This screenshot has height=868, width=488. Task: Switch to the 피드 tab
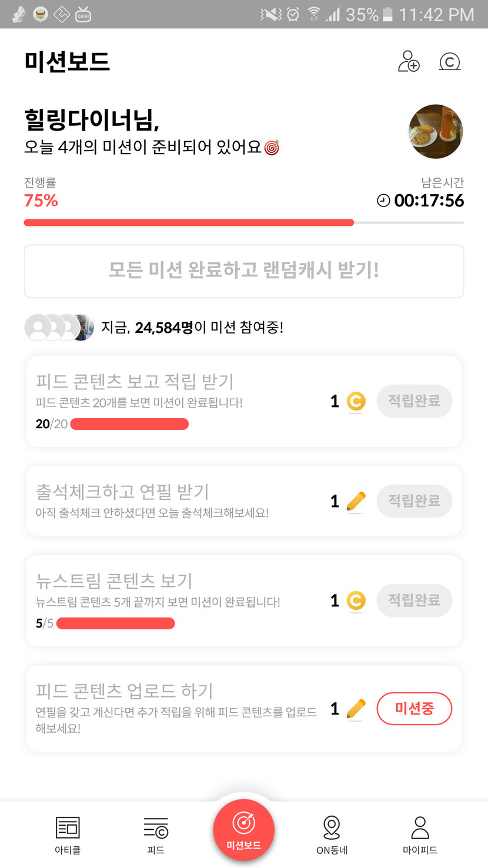point(156,834)
